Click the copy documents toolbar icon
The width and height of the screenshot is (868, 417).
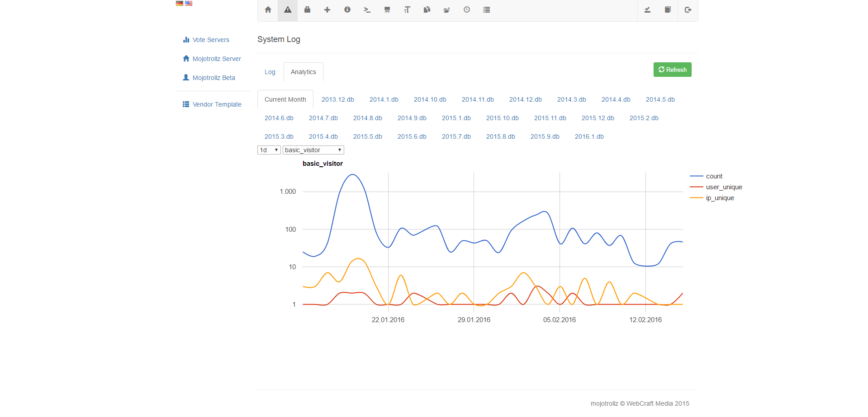tap(427, 10)
